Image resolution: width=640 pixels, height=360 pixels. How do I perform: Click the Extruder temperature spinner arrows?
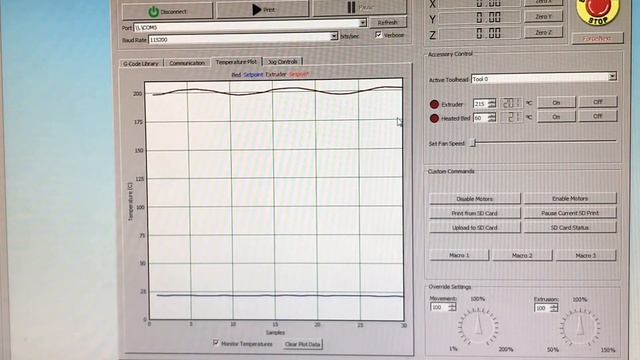click(x=492, y=104)
